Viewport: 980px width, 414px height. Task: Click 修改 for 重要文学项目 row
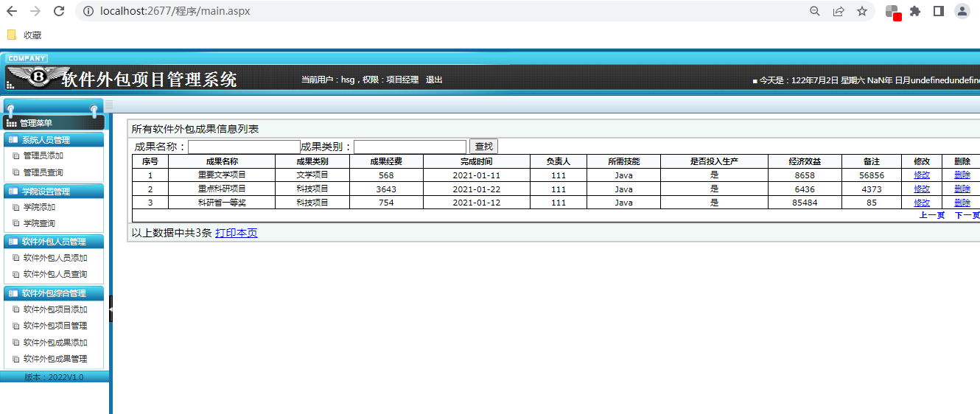[x=922, y=175]
